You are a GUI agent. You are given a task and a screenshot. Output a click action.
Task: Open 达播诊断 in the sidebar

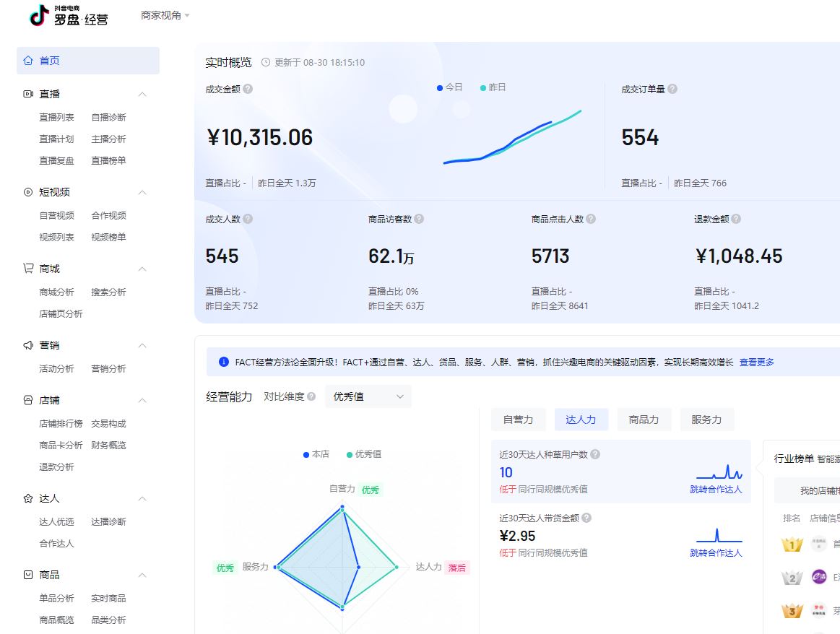pos(109,521)
